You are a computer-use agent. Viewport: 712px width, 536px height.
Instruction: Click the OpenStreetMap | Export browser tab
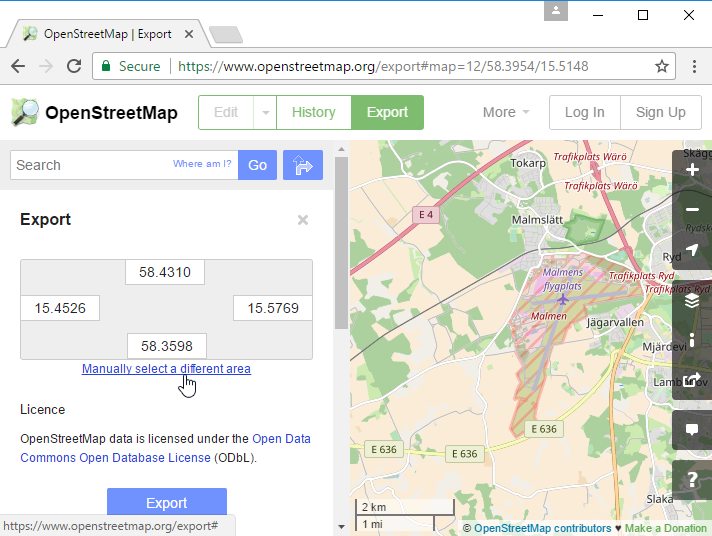click(x=108, y=34)
